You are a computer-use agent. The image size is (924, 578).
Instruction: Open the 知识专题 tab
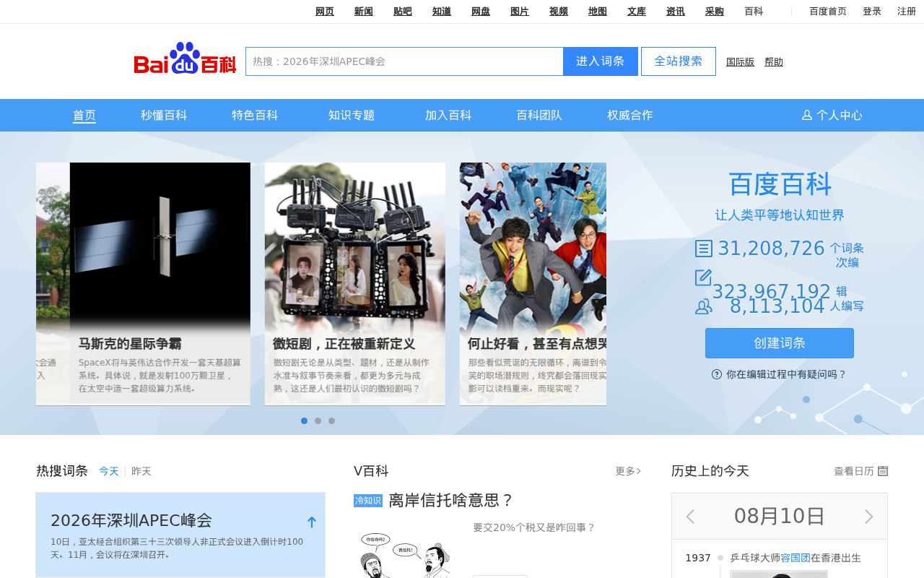(352, 116)
